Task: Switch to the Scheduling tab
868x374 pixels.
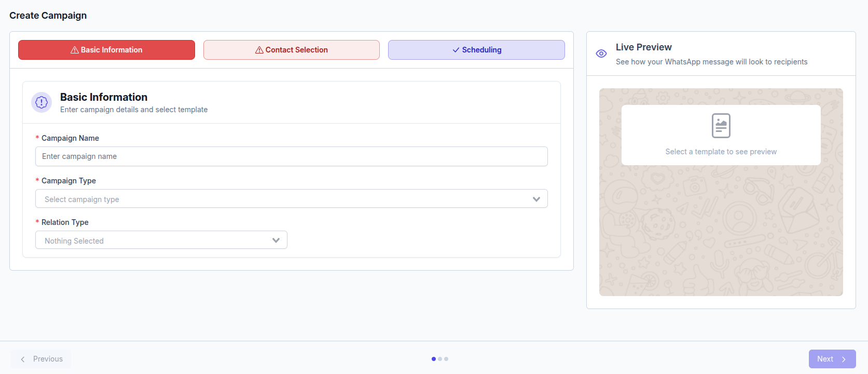Action: tap(476, 50)
